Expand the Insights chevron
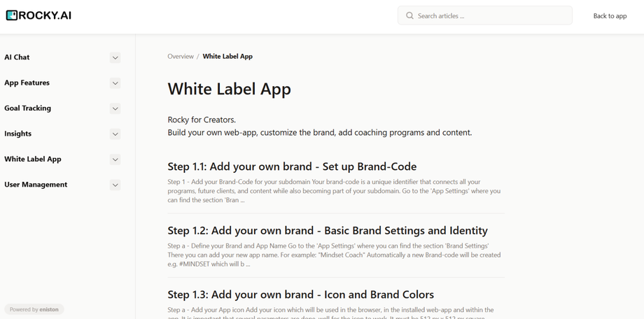The width and height of the screenshot is (644, 319). (115, 134)
